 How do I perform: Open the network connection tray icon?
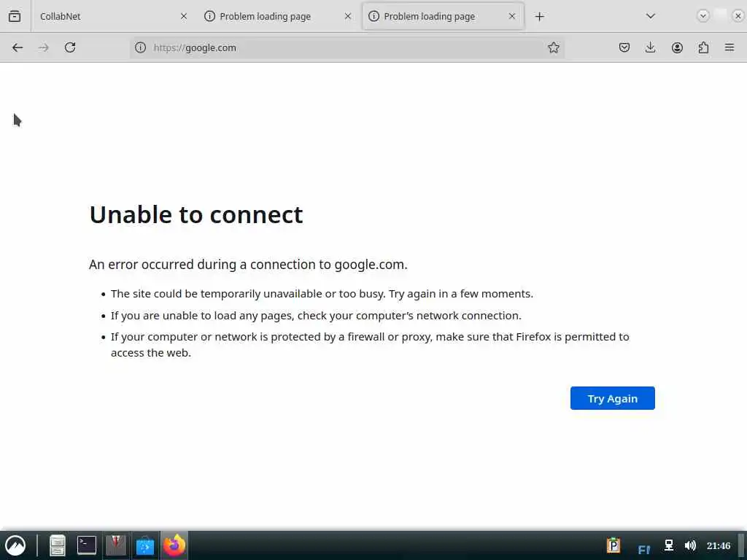click(x=669, y=545)
